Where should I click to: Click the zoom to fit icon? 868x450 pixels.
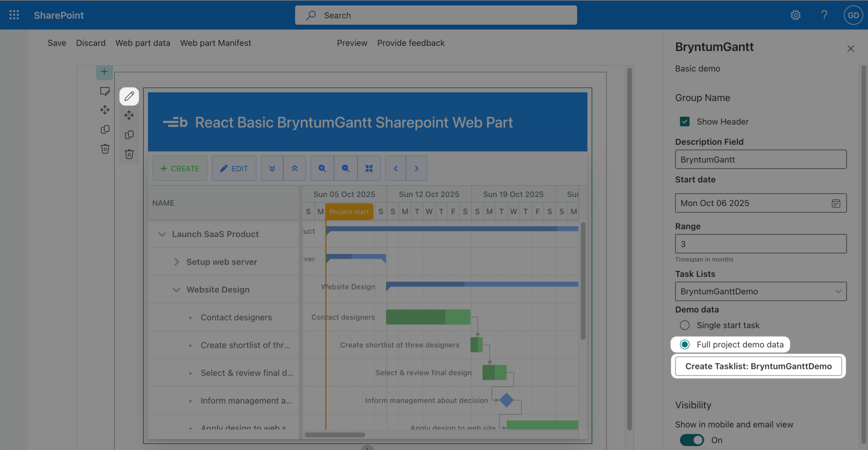(x=369, y=168)
